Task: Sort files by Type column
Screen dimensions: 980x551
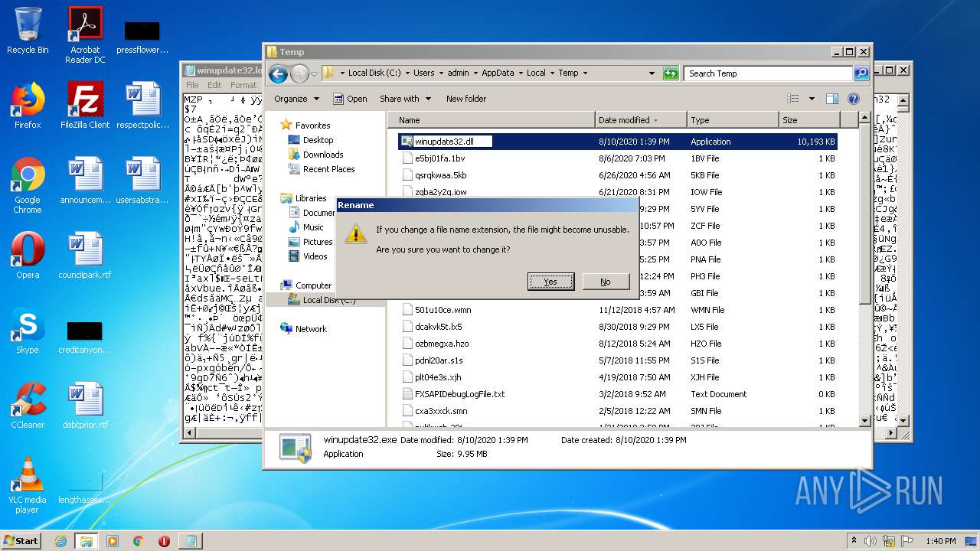Action: [x=733, y=120]
